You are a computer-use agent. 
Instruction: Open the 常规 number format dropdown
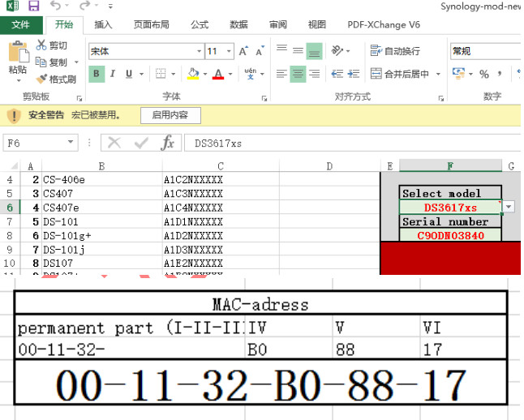[x=487, y=51]
